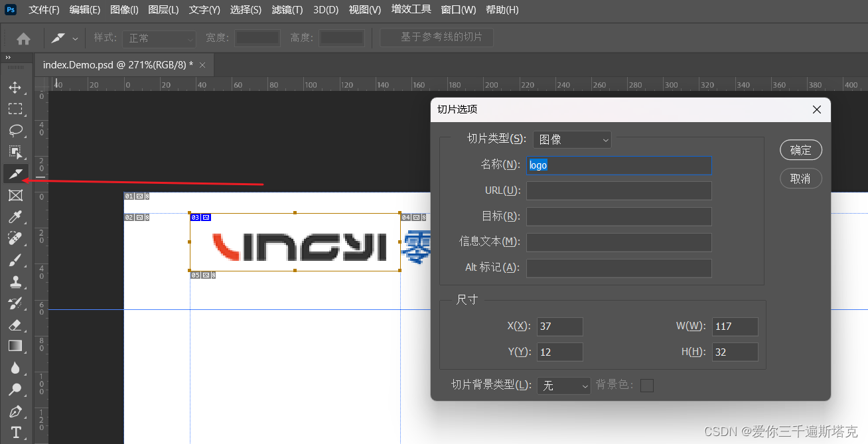Open the 3D(D) menu
This screenshot has height=444, width=868.
[326, 10]
